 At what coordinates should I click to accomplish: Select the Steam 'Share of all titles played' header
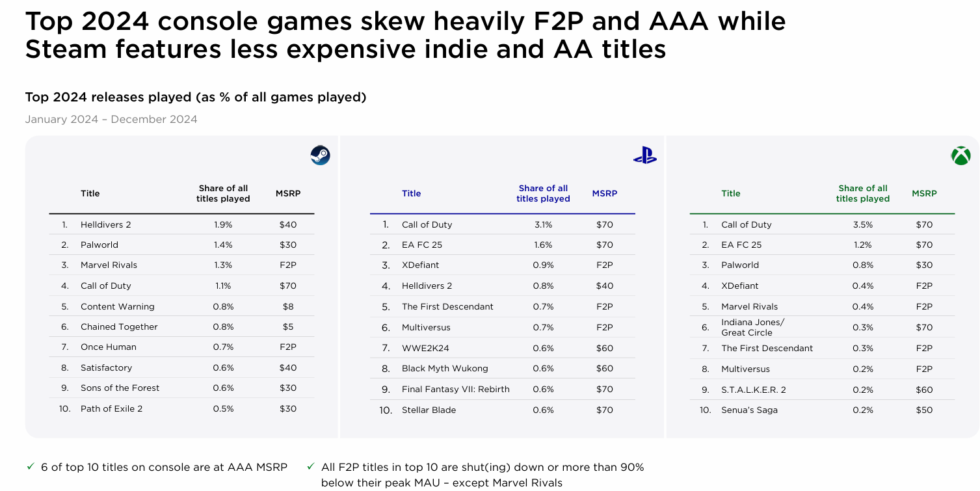pos(223,194)
